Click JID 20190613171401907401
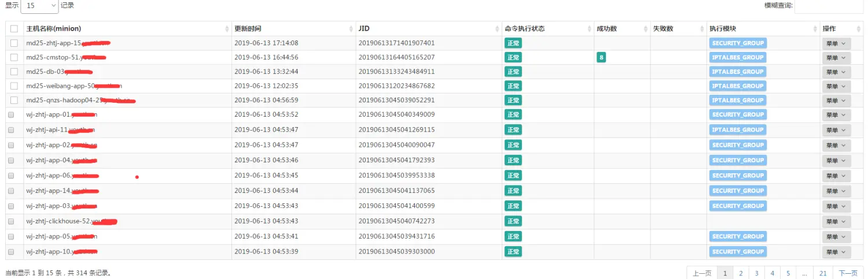868x279 pixels. 396,43
